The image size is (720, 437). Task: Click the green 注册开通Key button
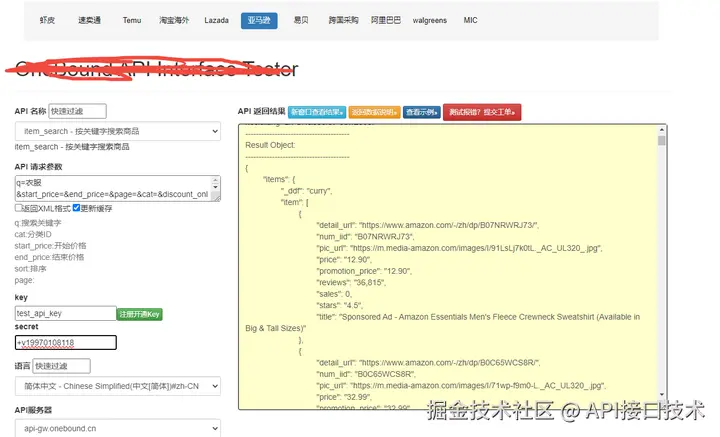140,314
